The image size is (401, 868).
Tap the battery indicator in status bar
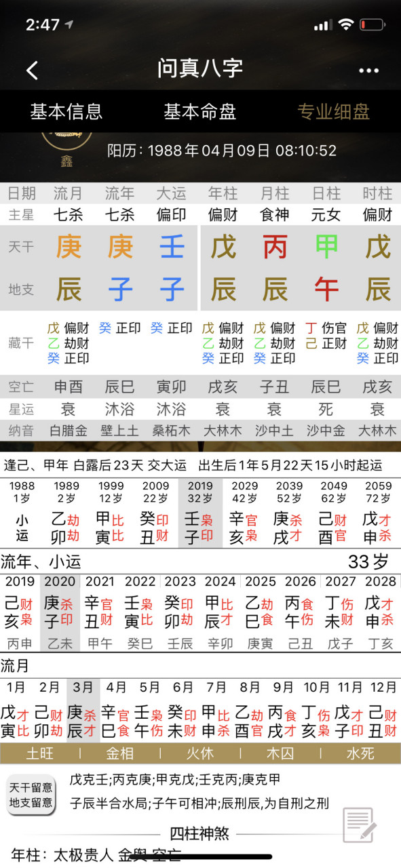pos(372,25)
